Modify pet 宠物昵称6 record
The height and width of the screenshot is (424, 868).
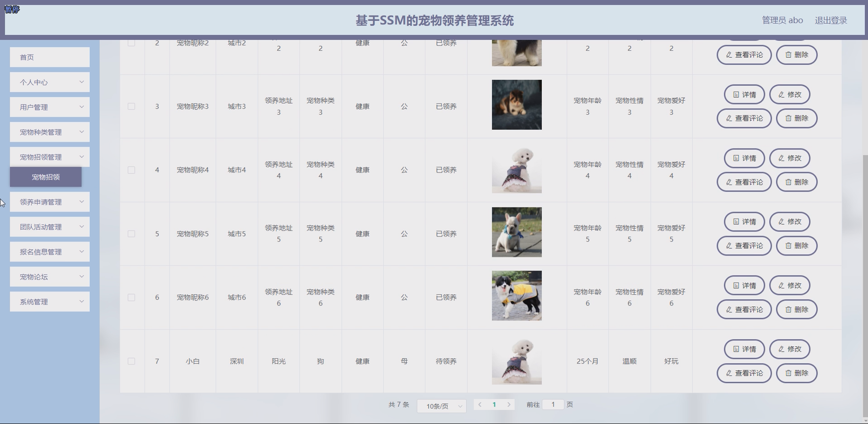click(x=790, y=286)
